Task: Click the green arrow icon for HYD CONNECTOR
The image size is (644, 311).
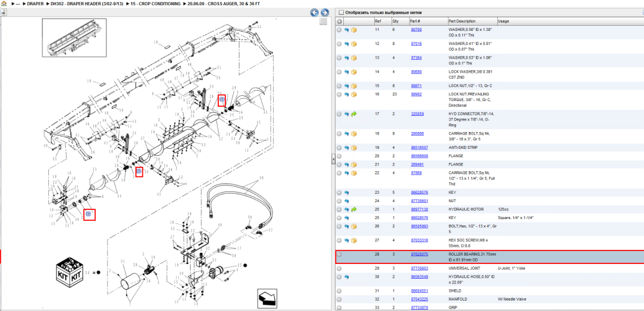Action: (354, 114)
